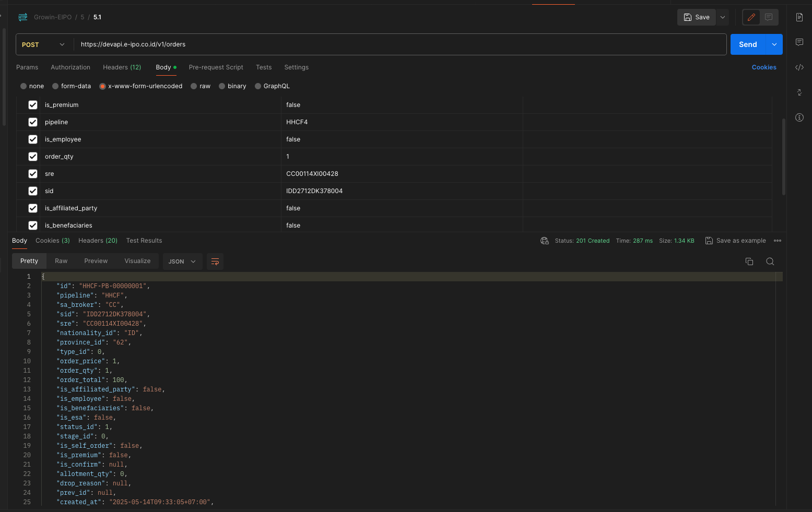Open the Cookies link
Screen dimensions: 812x512
pyautogui.click(x=764, y=67)
